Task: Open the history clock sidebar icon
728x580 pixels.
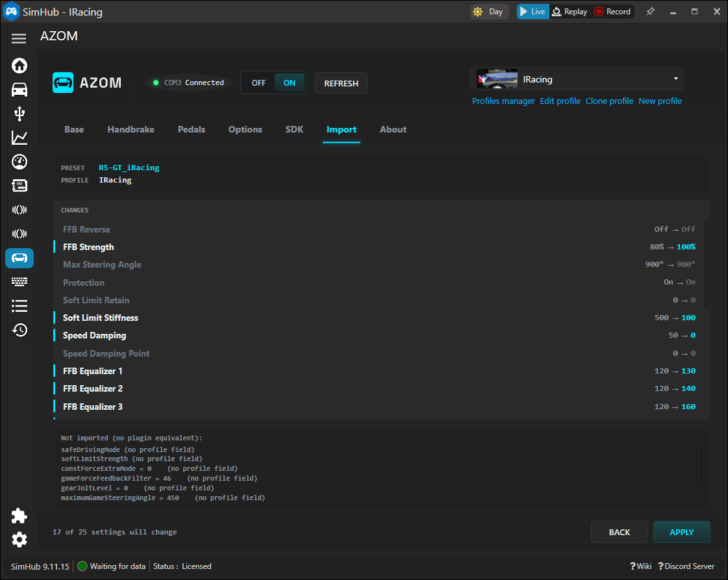Action: 19,330
